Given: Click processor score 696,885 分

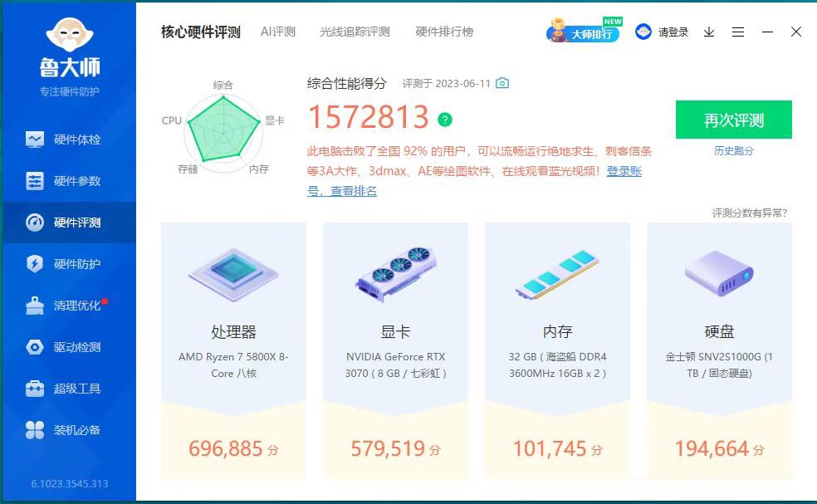Looking at the screenshot, I should tap(233, 448).
